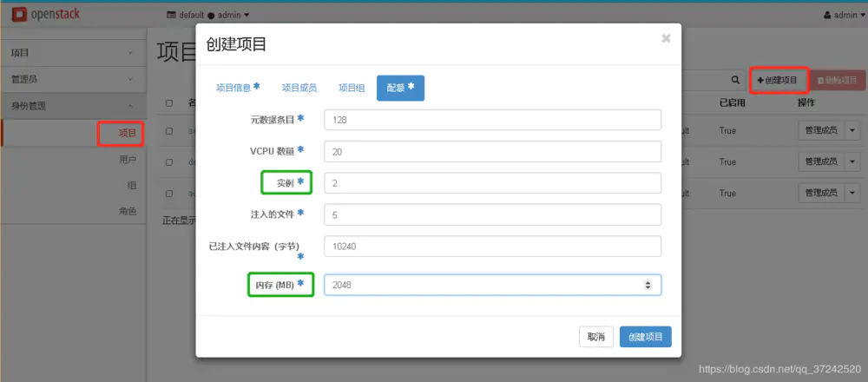Image resolution: width=868 pixels, height=382 pixels.
Task: Switch to the 项目成员 tab
Action: [x=299, y=88]
